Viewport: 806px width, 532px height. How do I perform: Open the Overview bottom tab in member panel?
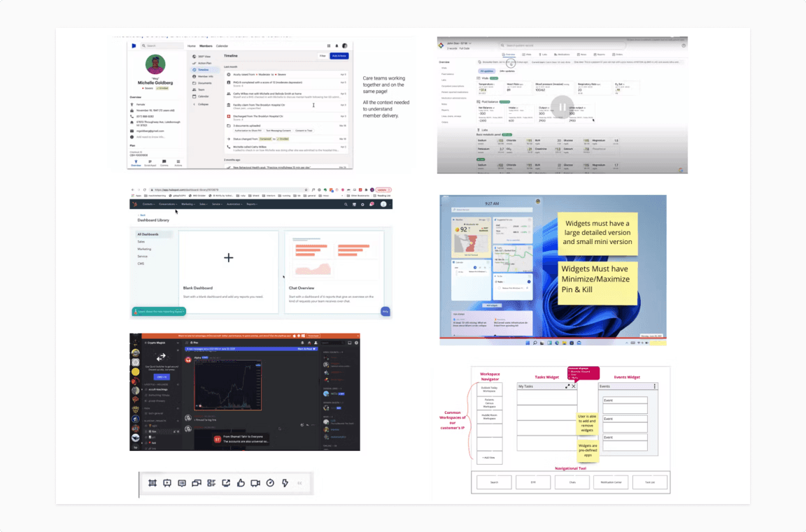click(136, 164)
